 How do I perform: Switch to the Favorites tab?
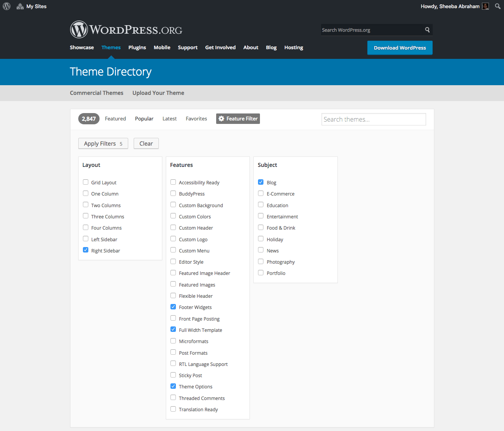(196, 118)
